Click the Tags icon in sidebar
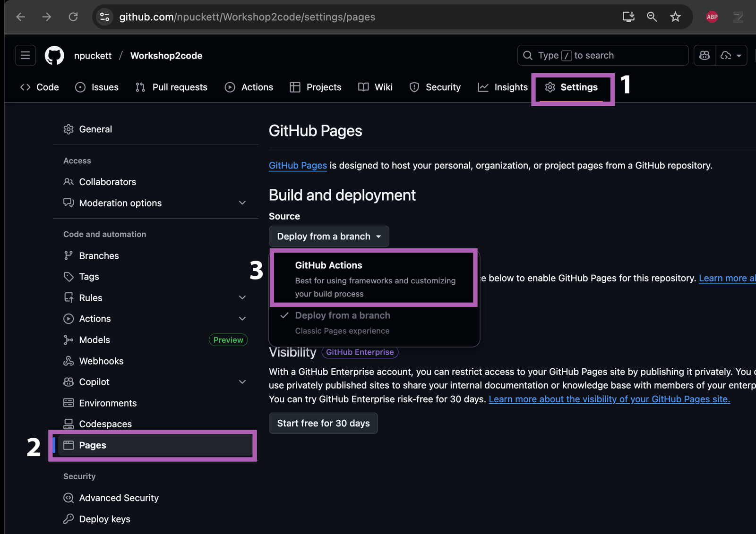 tap(69, 277)
